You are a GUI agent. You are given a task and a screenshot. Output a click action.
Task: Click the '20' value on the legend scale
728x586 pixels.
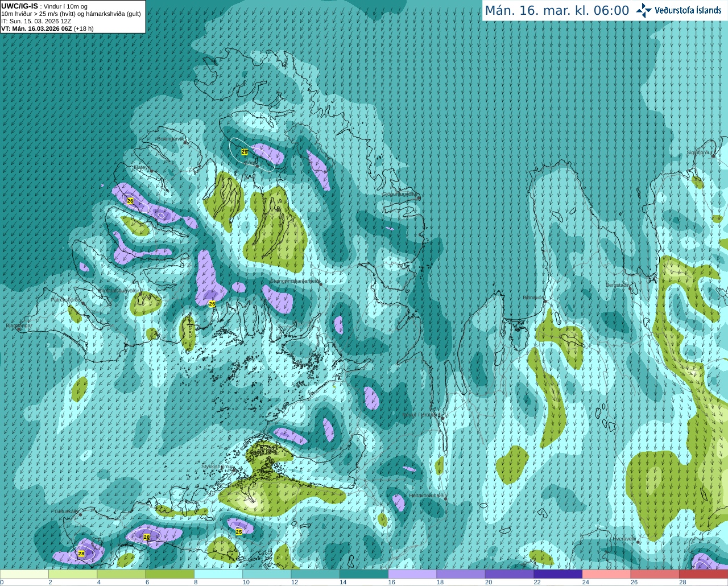point(489,582)
